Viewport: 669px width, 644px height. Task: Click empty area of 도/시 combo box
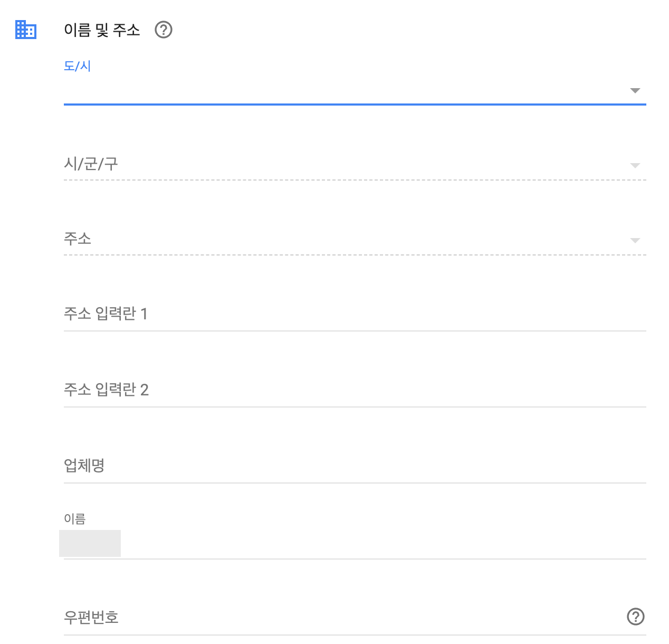[x=343, y=91]
